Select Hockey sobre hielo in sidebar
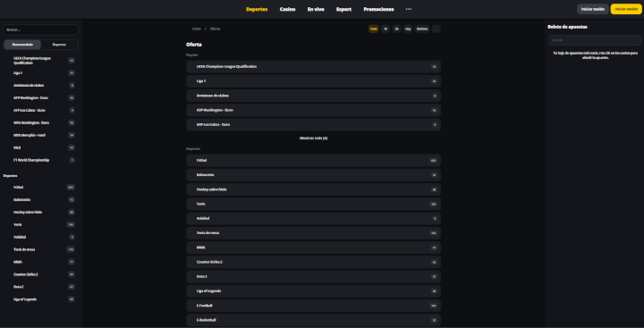This screenshot has width=644, height=328. pos(40,212)
